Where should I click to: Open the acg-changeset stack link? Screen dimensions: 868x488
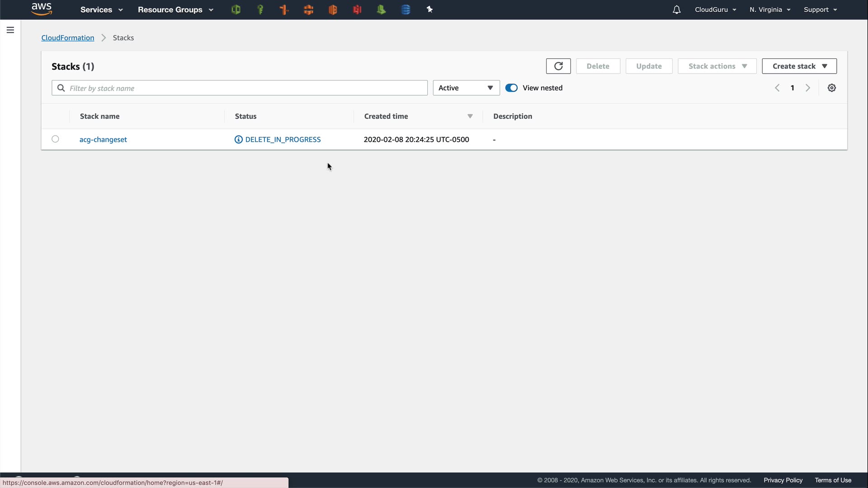pyautogui.click(x=103, y=140)
